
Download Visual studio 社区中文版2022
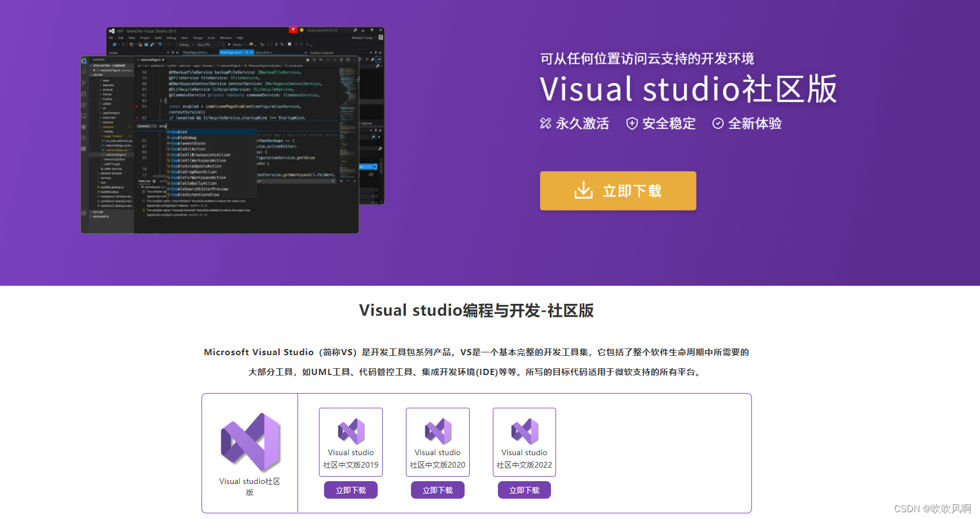[524, 490]
